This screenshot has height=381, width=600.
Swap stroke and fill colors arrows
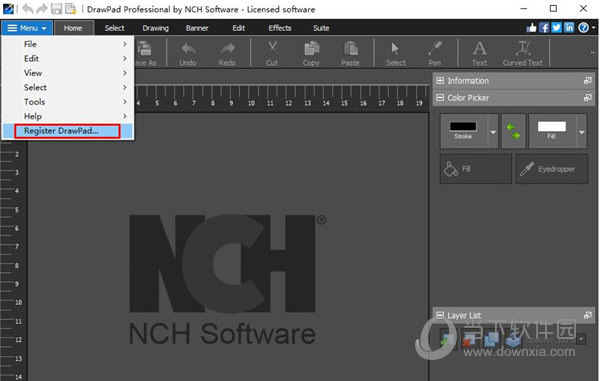pyautogui.click(x=513, y=131)
